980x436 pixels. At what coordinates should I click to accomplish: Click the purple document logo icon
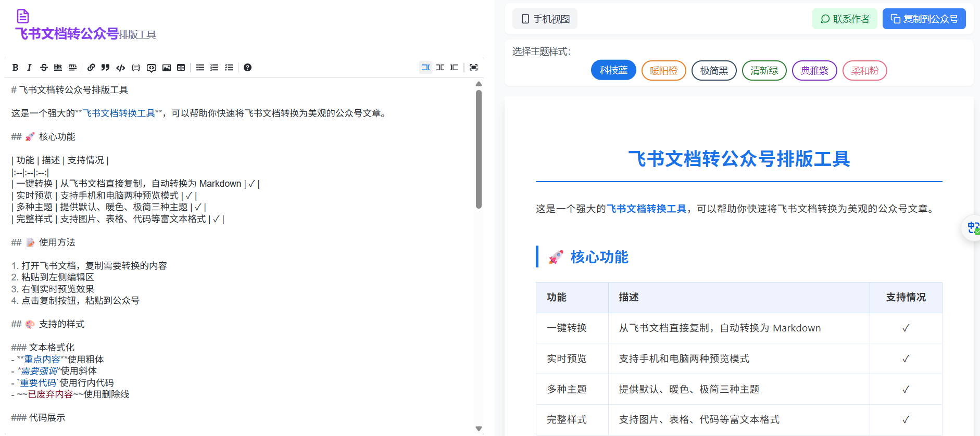click(22, 16)
